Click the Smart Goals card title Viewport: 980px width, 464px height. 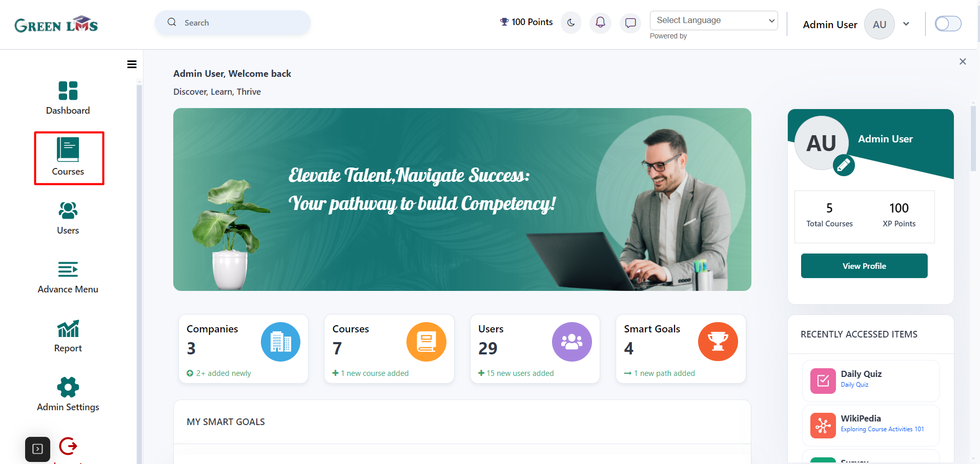(x=652, y=329)
